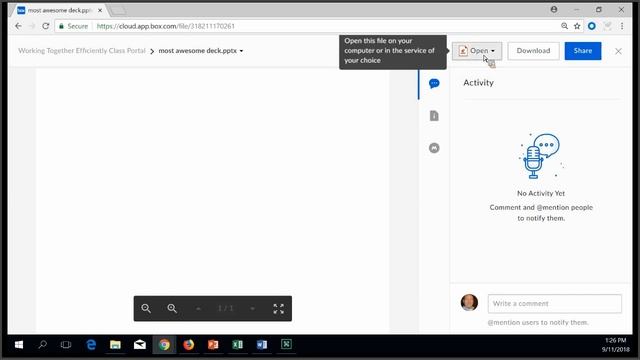Open Chrome zoom indicator in address bar
Screen dimensions: 640x360
point(564,26)
